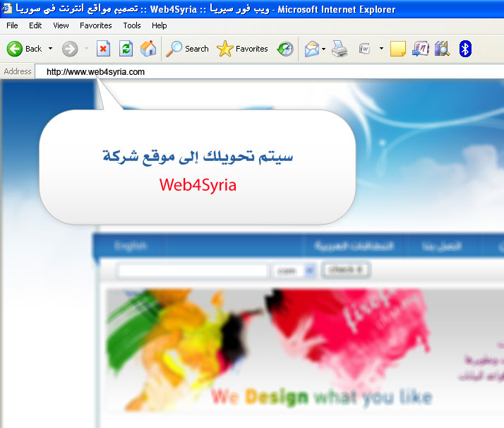
Task: Click the Send to OneNote icon
Action: pyautogui.click(x=421, y=49)
